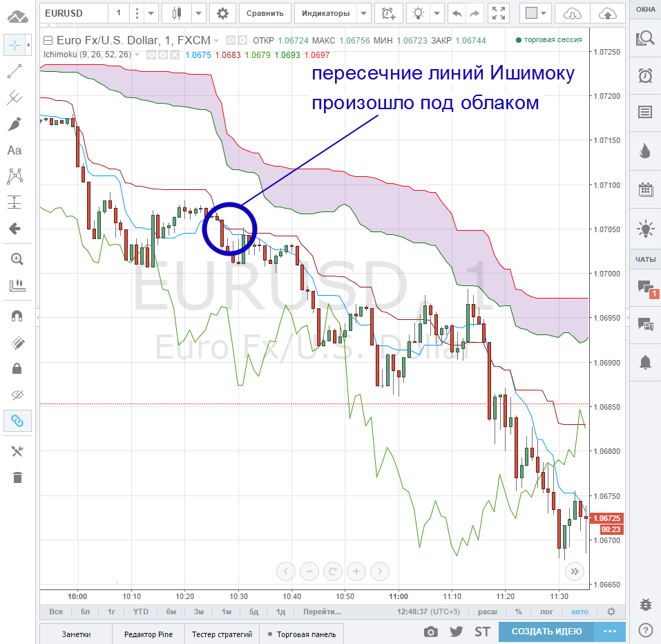The width and height of the screenshot is (661, 644).
Task: Select the 5д time range
Action: pyautogui.click(x=253, y=612)
